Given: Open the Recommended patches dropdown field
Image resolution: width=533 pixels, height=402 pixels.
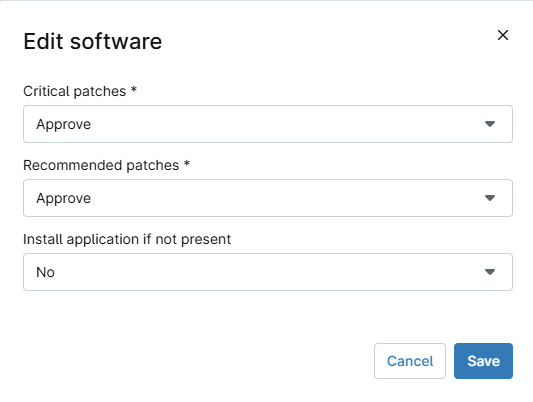Looking at the screenshot, I should point(268,198).
